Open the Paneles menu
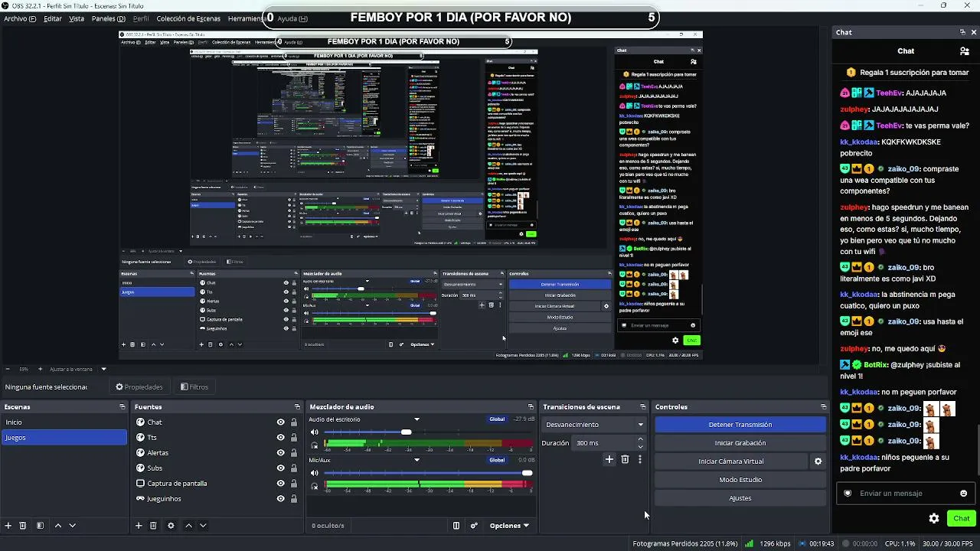This screenshot has height=551, width=980. (108, 18)
